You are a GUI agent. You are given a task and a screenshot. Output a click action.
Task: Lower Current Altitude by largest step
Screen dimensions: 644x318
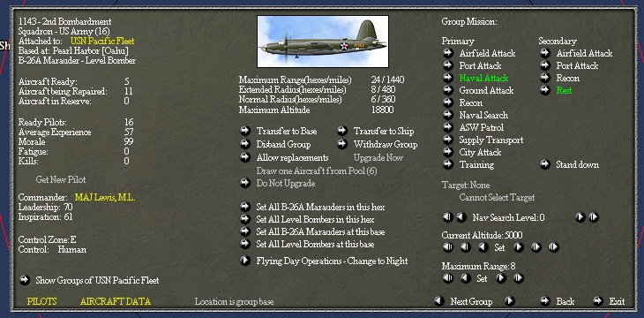pos(447,247)
